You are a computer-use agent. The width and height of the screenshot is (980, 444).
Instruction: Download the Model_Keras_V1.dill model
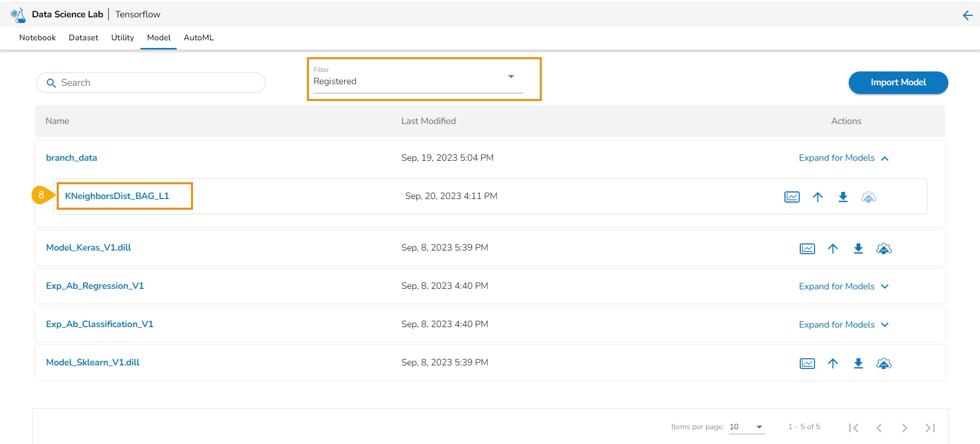[x=858, y=249]
